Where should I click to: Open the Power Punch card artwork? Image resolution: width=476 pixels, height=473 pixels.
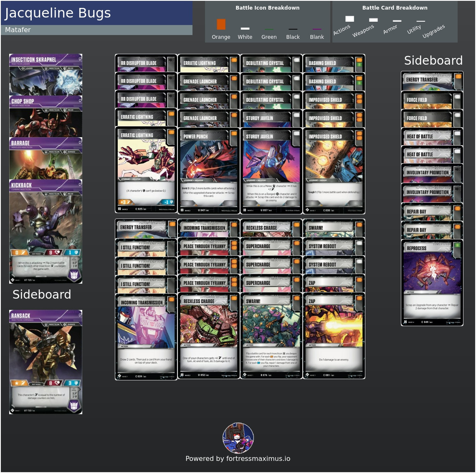(x=208, y=159)
